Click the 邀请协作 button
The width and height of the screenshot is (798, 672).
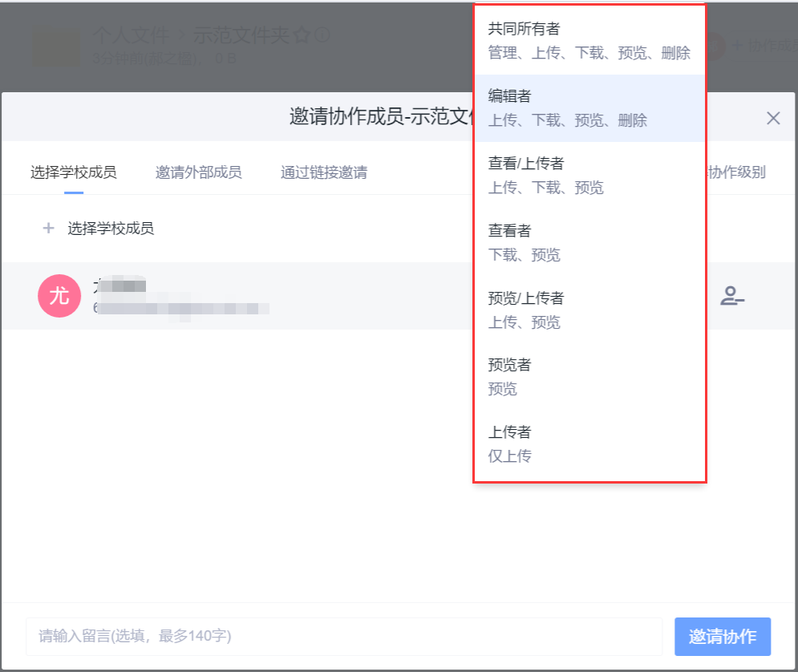(722, 634)
